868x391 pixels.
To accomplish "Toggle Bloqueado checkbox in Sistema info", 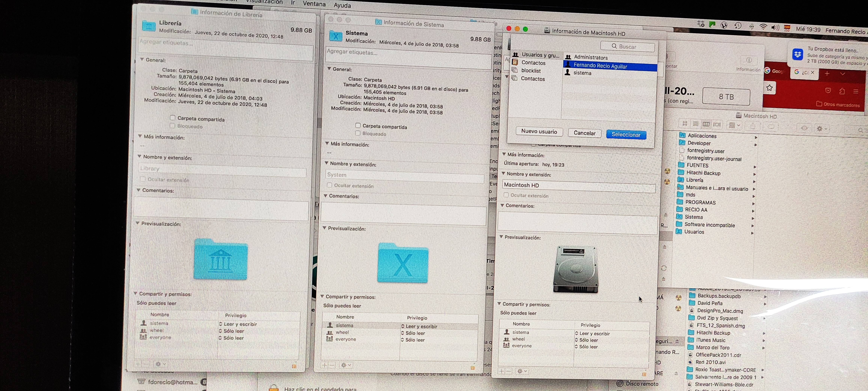I will pyautogui.click(x=358, y=133).
